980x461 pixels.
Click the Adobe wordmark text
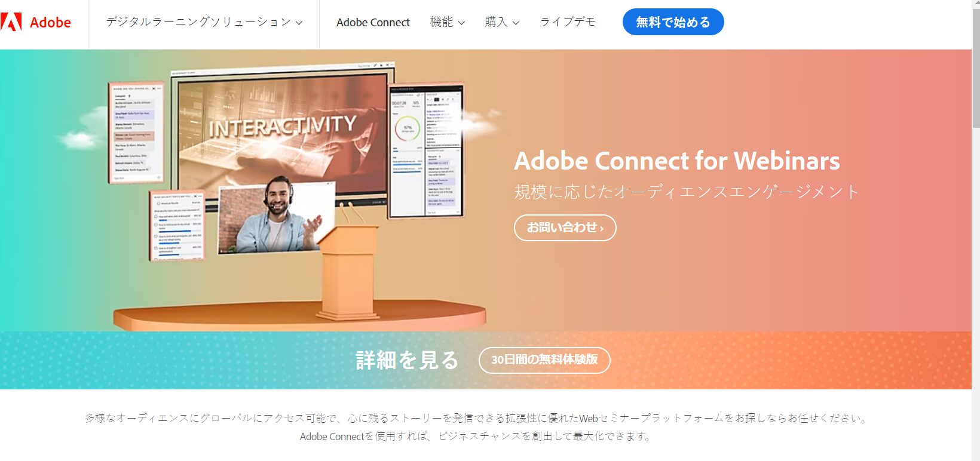[x=50, y=23]
